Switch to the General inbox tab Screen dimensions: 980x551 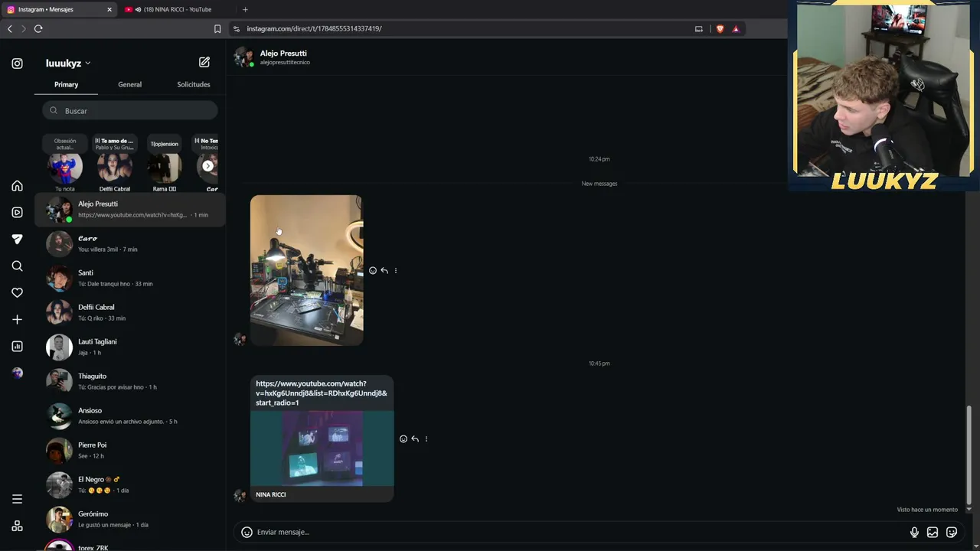click(x=129, y=84)
